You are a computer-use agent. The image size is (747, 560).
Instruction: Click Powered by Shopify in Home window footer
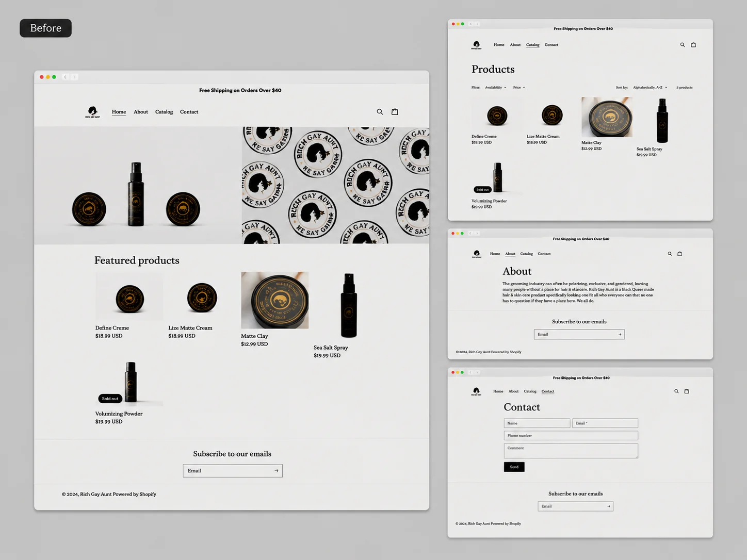coord(135,494)
